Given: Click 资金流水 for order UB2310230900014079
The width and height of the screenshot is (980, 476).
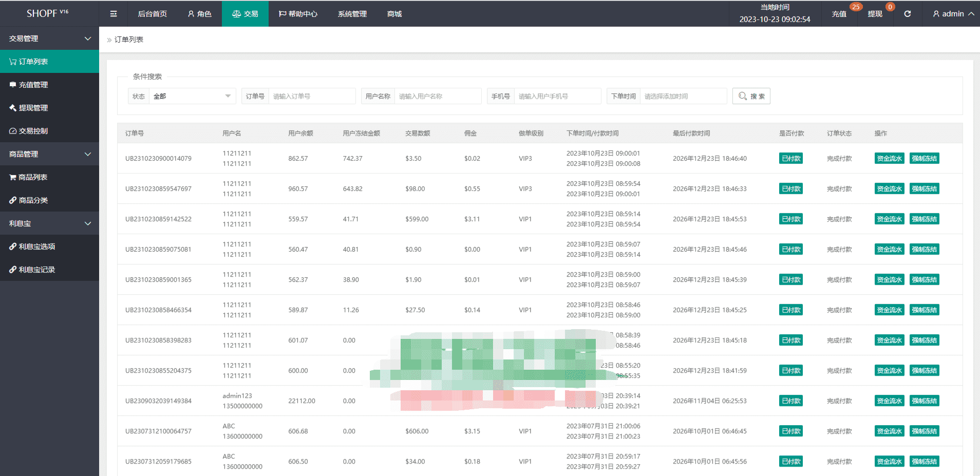Looking at the screenshot, I should click(x=889, y=159).
